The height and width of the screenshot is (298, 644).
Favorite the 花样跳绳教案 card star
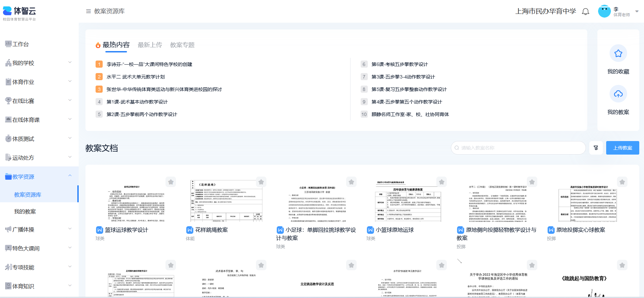[261, 182]
